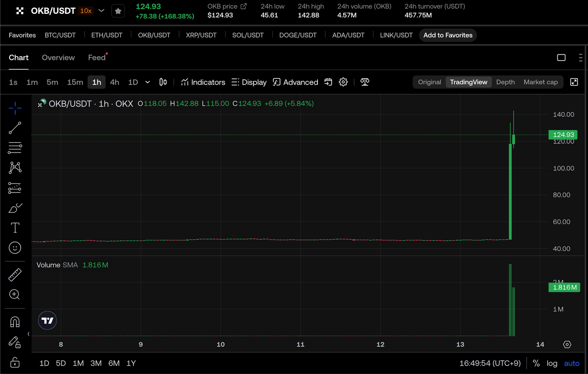588x374 pixels.
Task: Open chart settings gear in the toolbar
Action: click(x=343, y=82)
